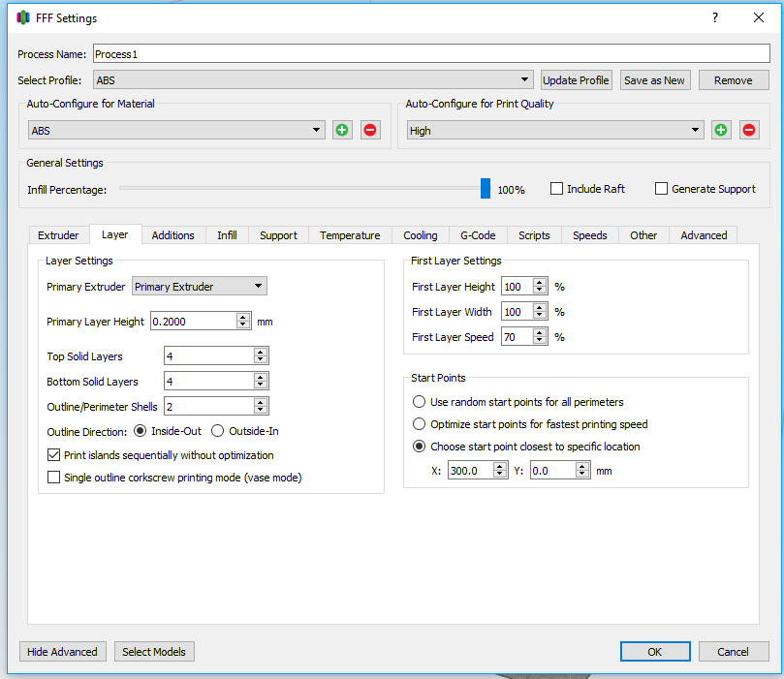Select Optimize start points for fastest speed
Image resolution: width=784 pixels, height=679 pixels.
(x=419, y=424)
